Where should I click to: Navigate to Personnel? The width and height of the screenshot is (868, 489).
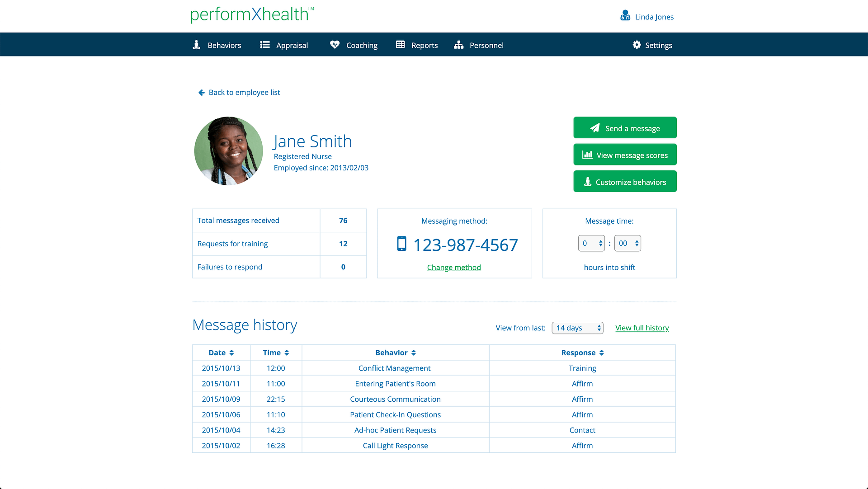[478, 45]
